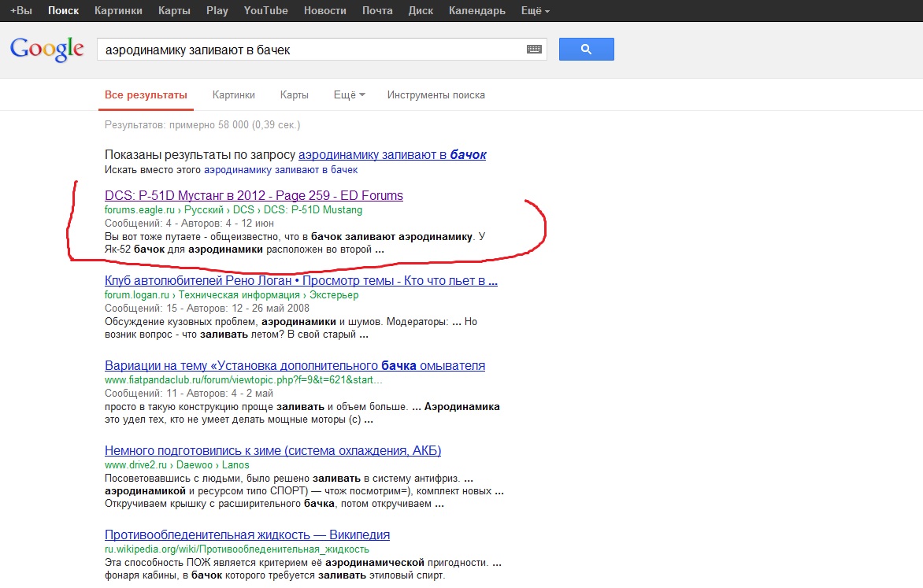This screenshot has width=923, height=588.
Task: Open Противообледенительная жидкость — Википедия result
Action: (x=247, y=535)
